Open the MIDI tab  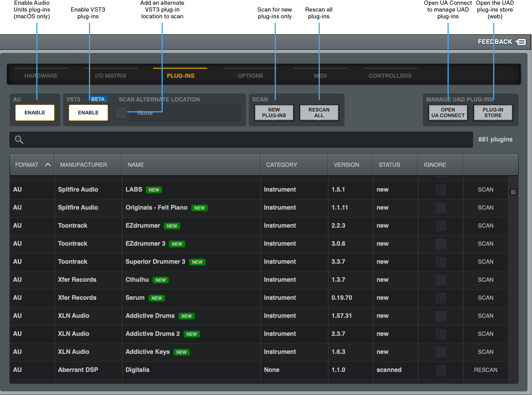(320, 76)
